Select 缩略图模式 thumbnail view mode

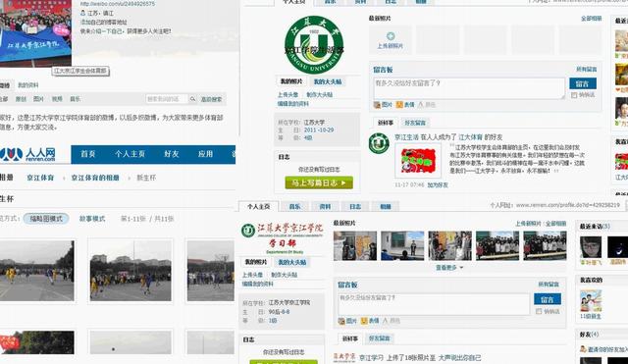(46, 219)
